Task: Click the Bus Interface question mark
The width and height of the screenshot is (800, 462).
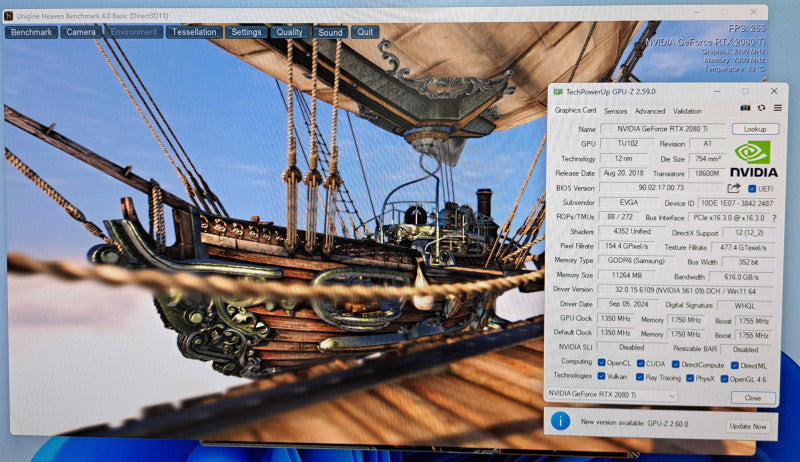Action: point(774,218)
